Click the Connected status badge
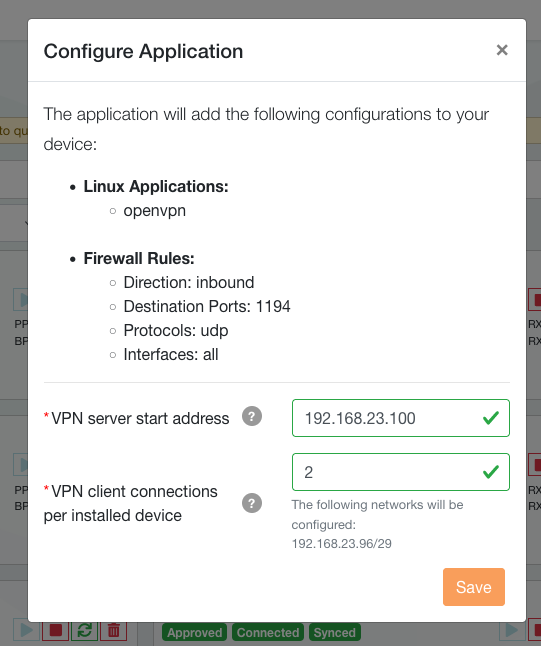This screenshot has height=646, width=541. [268, 632]
